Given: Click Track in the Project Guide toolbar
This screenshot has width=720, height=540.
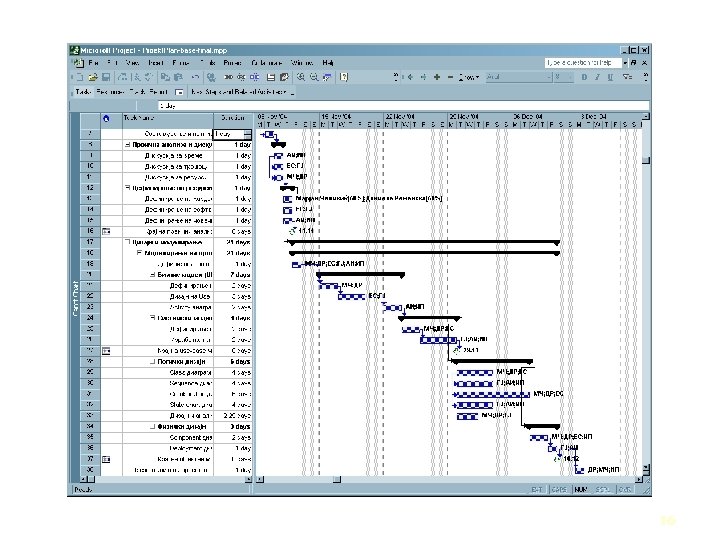Looking at the screenshot, I should 137,92.
